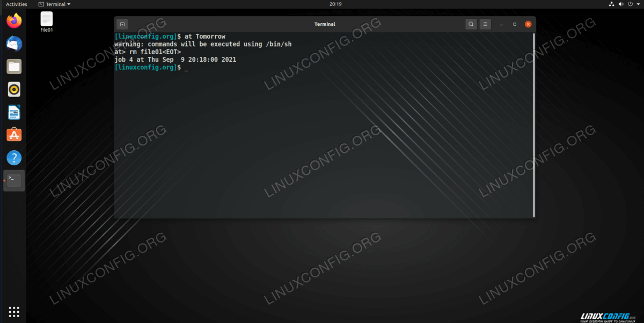Screen dimensions: 644x323
Task: Open new tab button in Terminal
Action: [x=122, y=24]
